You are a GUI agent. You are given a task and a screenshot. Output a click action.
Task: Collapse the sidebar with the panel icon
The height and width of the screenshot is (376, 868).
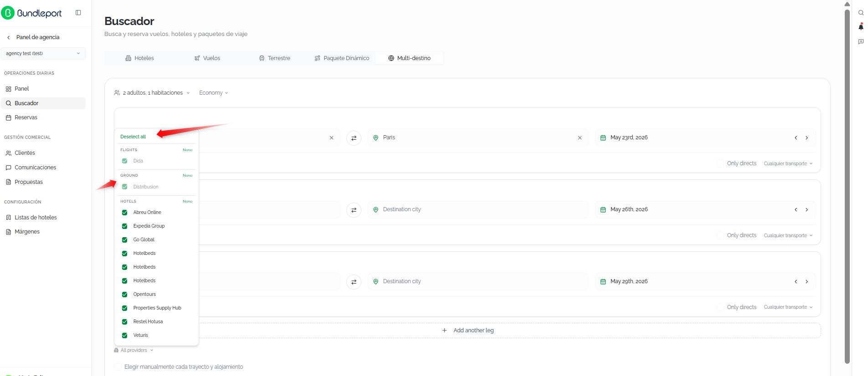(x=78, y=13)
